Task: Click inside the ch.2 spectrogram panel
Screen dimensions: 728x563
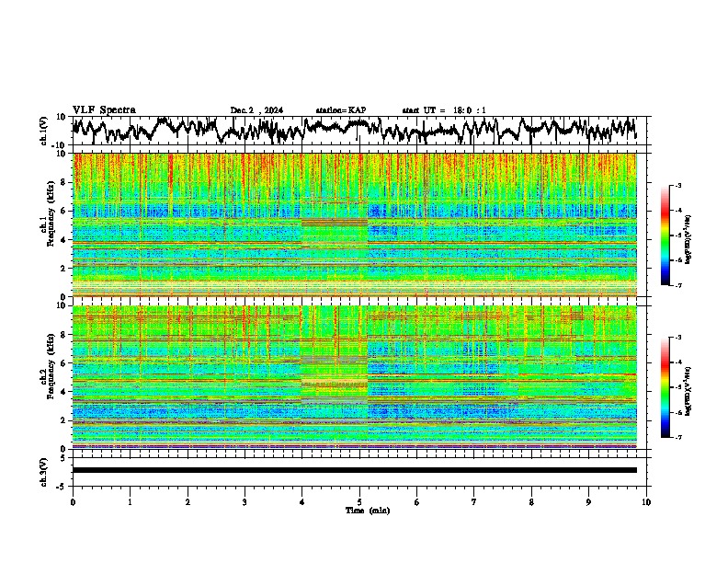Action: point(355,377)
